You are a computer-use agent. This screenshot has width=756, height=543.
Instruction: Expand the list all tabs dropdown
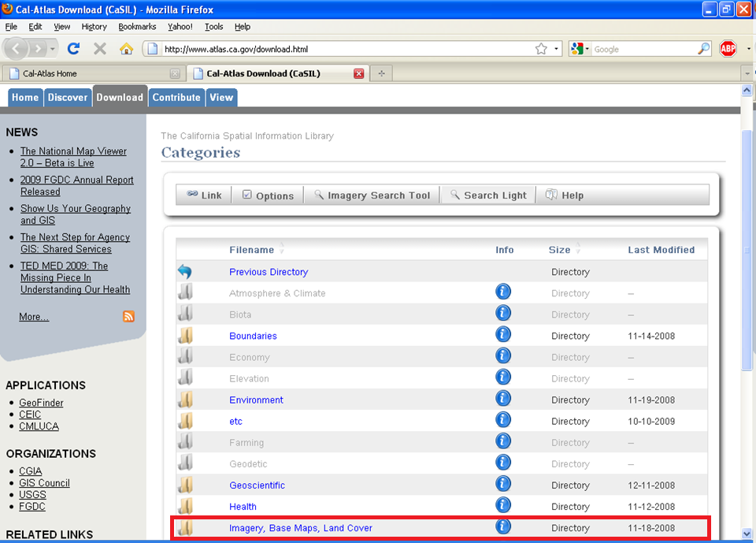(x=747, y=73)
